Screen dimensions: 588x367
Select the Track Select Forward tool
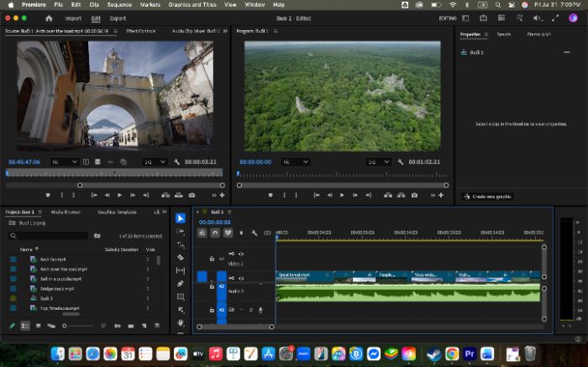(181, 232)
